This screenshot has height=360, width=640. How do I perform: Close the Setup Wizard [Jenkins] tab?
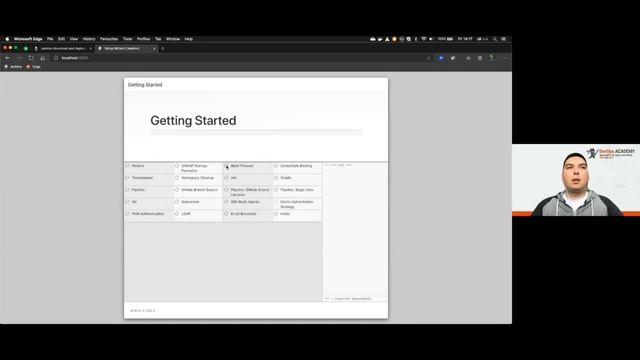(154, 49)
